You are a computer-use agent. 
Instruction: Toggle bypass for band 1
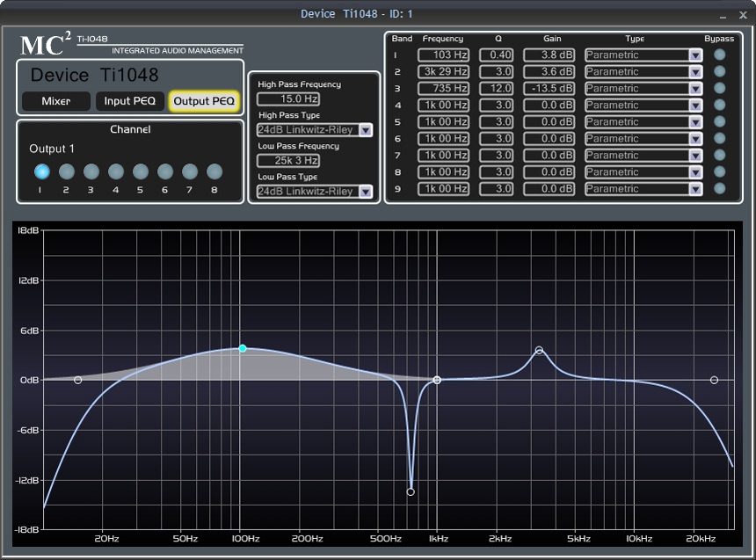[x=720, y=55]
